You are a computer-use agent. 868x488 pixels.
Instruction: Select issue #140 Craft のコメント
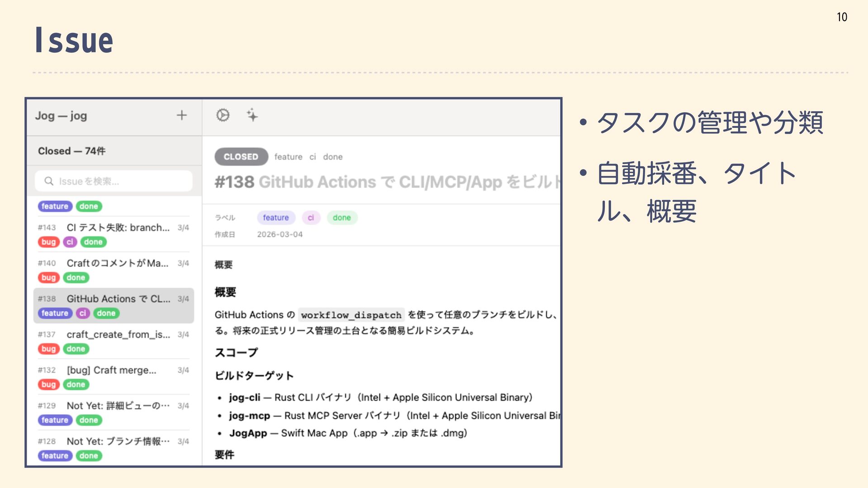[x=118, y=263]
